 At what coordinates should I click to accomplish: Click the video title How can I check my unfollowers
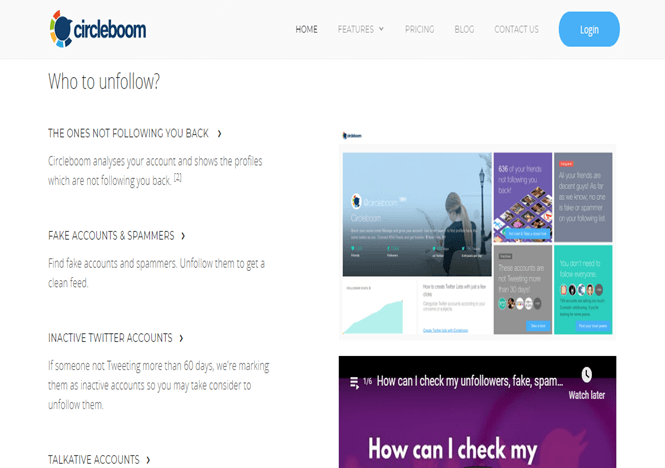coord(470,381)
